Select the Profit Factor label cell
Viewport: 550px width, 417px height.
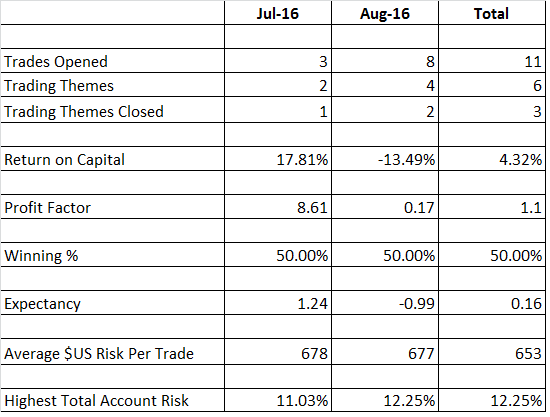(112, 207)
